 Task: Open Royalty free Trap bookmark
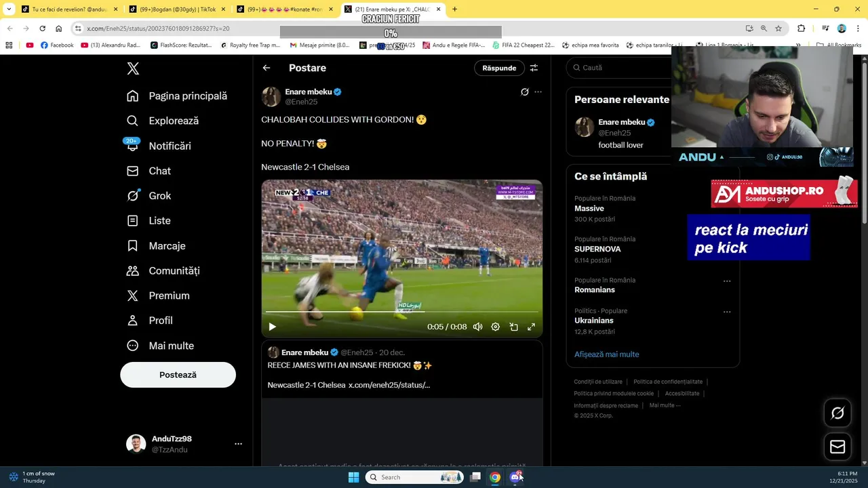pyautogui.click(x=250, y=45)
